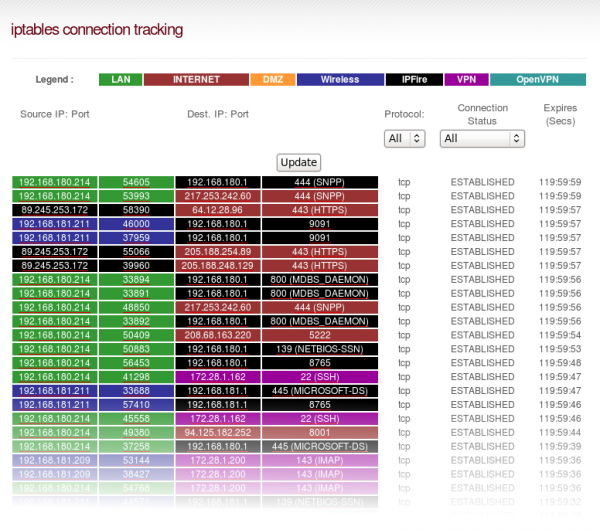Click destination port 444 (SNPP) in black row
Screen dimensions: 600x530
point(320,182)
